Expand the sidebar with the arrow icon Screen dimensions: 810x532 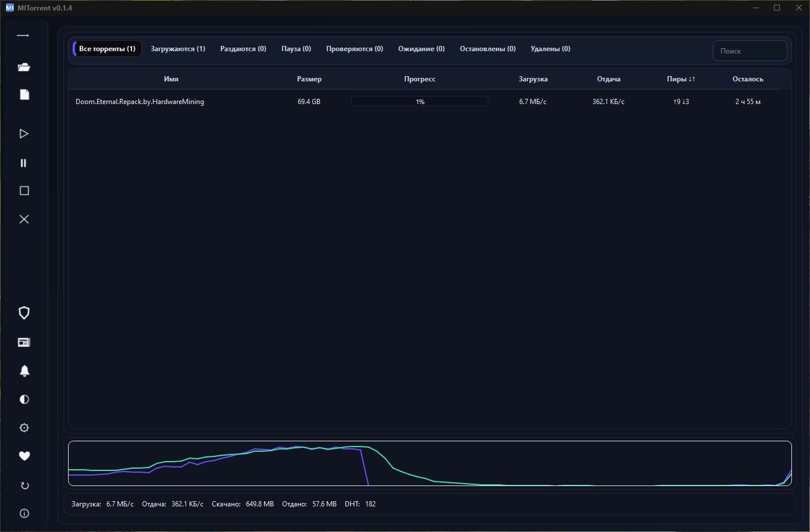coord(23,36)
